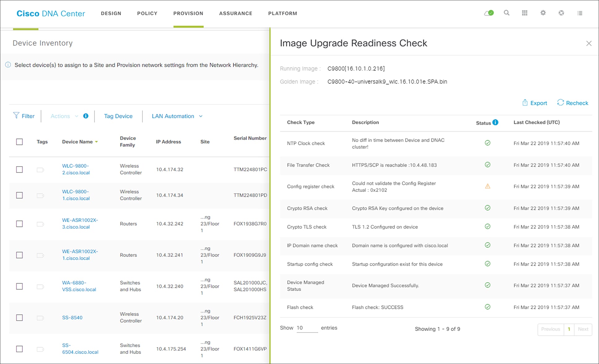Click the tag icon for SS-8540
The width and height of the screenshot is (599, 364).
(x=40, y=318)
